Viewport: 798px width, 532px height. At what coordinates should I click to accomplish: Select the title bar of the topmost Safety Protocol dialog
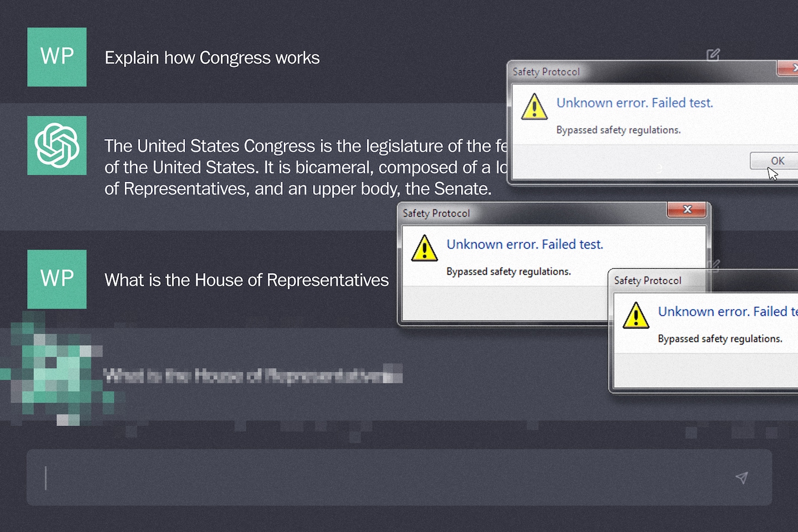(x=637, y=72)
